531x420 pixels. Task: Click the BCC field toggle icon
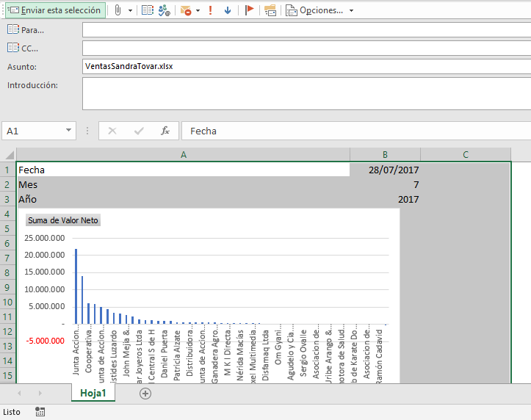pyautogui.click(x=270, y=10)
